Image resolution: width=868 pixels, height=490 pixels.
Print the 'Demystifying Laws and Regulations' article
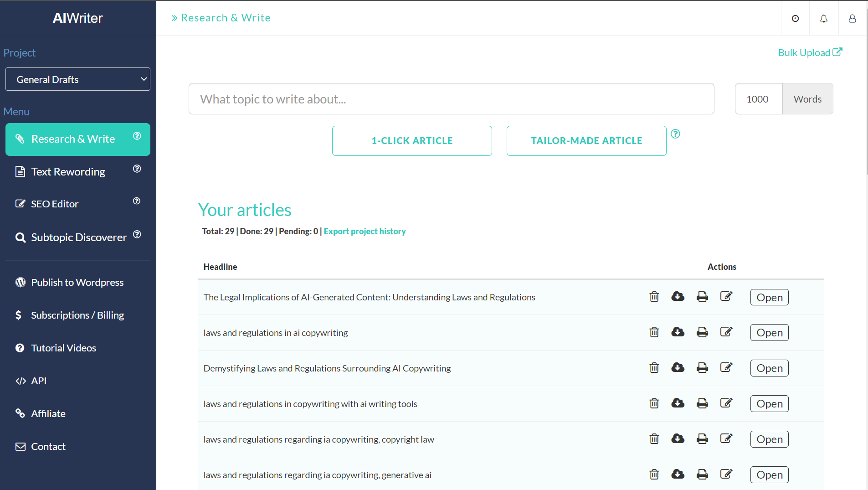point(702,367)
